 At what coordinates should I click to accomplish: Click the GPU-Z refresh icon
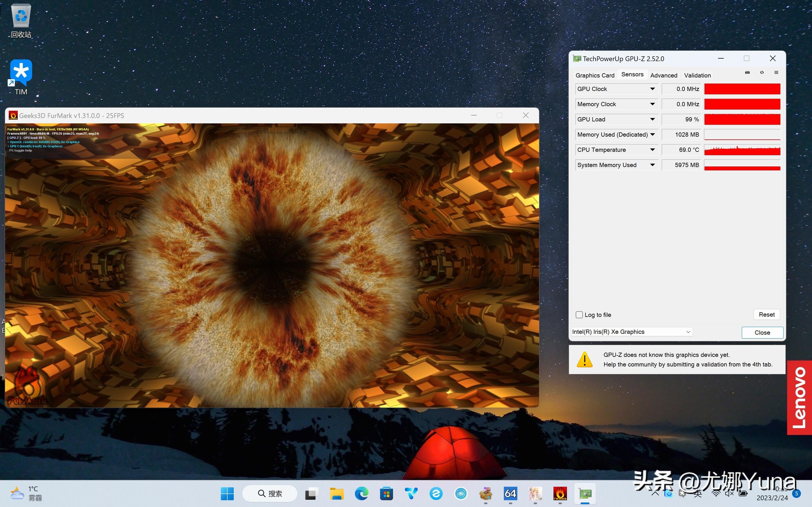coord(762,72)
